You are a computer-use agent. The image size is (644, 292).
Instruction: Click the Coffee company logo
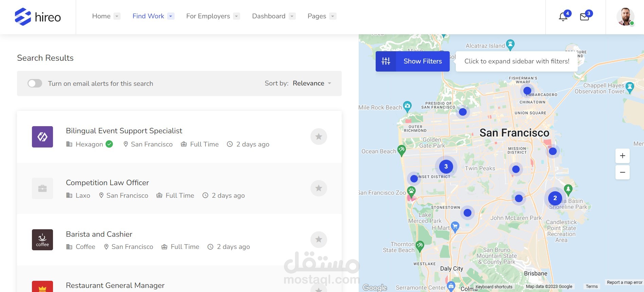pos(42,240)
